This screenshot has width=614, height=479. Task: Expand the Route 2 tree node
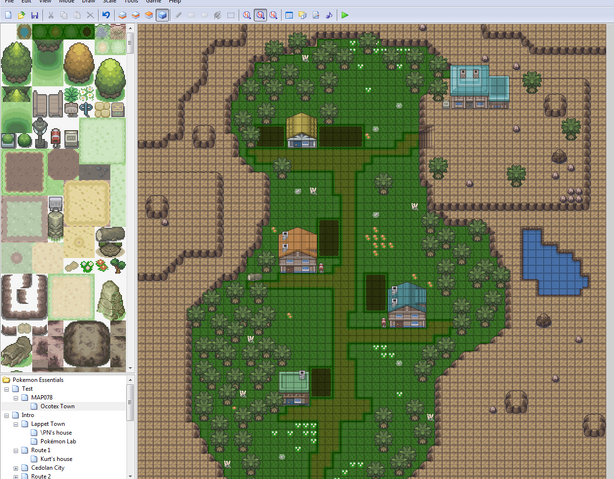click(x=16, y=477)
